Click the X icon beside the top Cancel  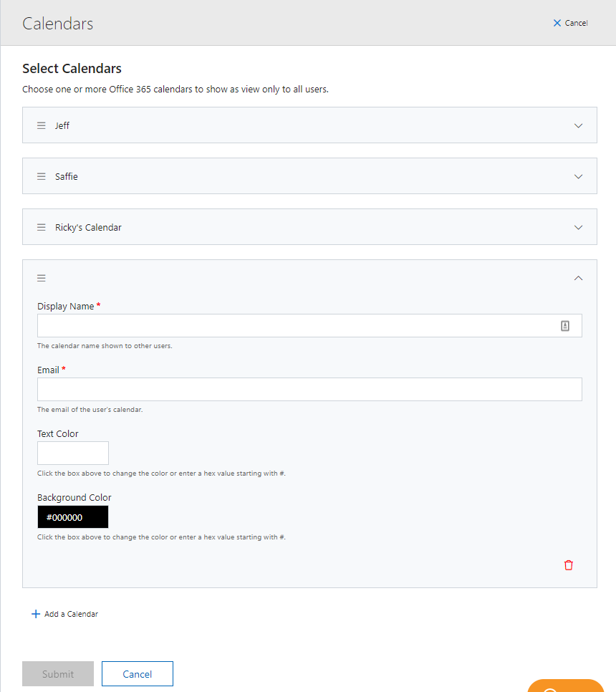coord(557,23)
